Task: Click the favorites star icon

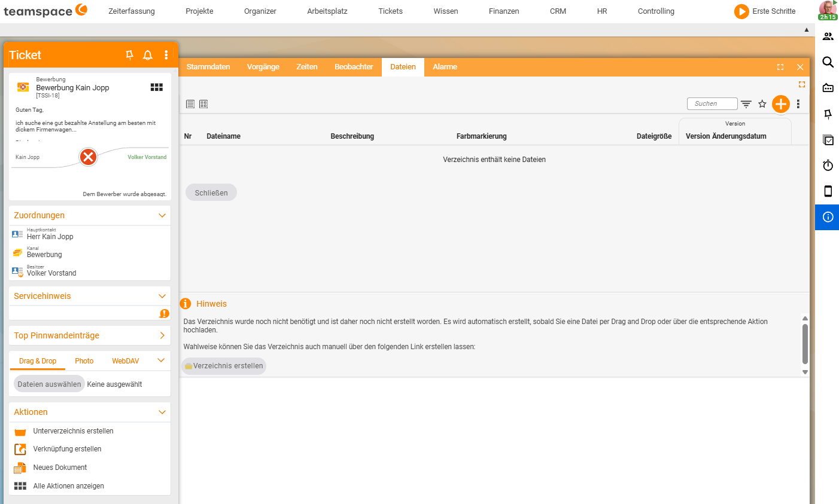Action: pos(762,104)
